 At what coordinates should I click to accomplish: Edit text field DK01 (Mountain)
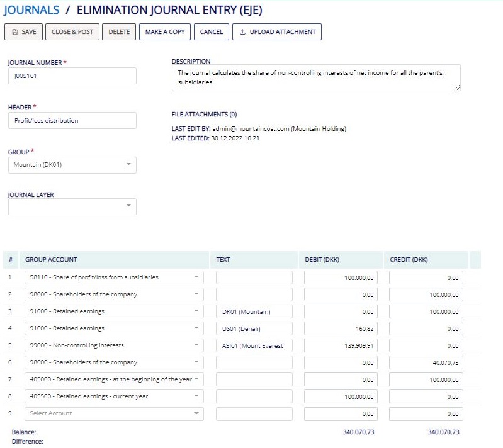coord(254,311)
